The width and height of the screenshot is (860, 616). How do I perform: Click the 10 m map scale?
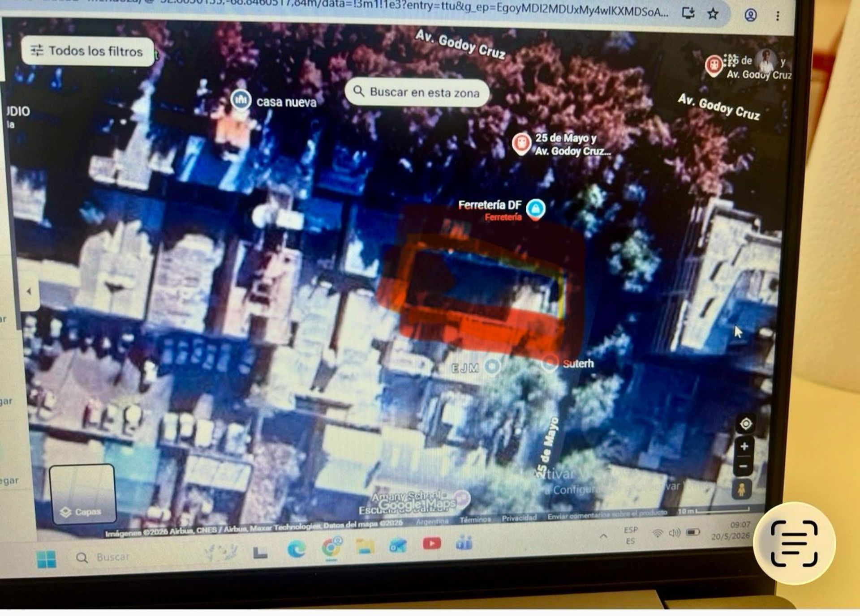tap(713, 510)
